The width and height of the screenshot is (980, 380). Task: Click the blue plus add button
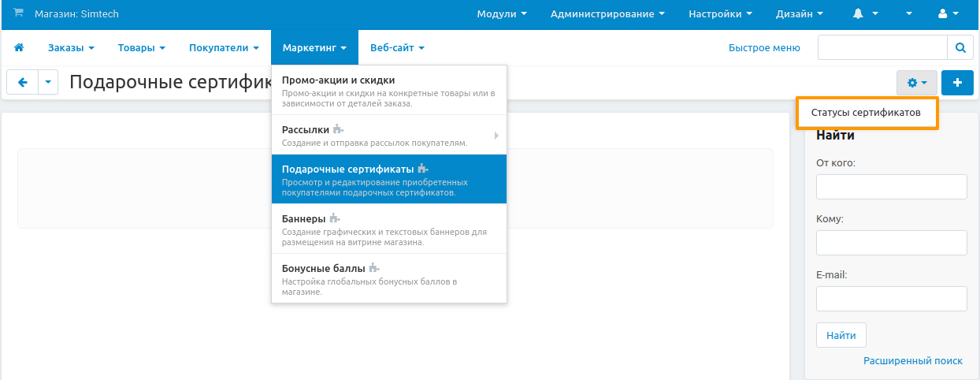click(957, 83)
